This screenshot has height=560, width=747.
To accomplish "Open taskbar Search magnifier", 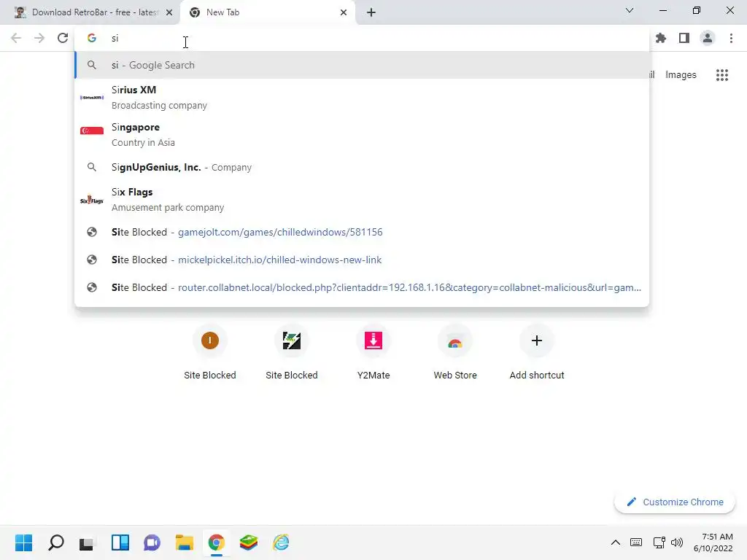I will [x=55, y=542].
